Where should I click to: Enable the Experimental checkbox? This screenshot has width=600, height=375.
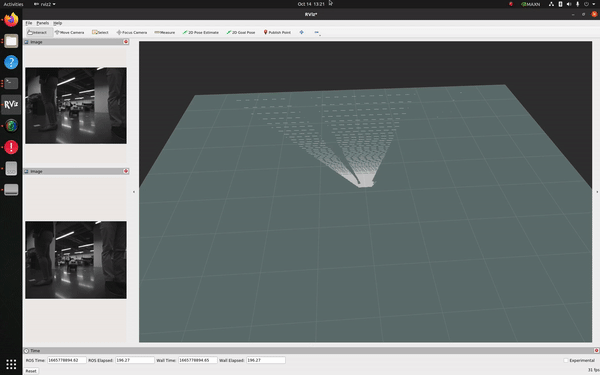click(566, 360)
